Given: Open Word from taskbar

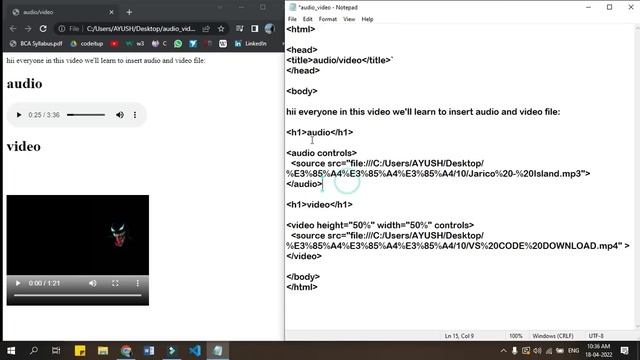Looking at the screenshot, I should 149,351.
